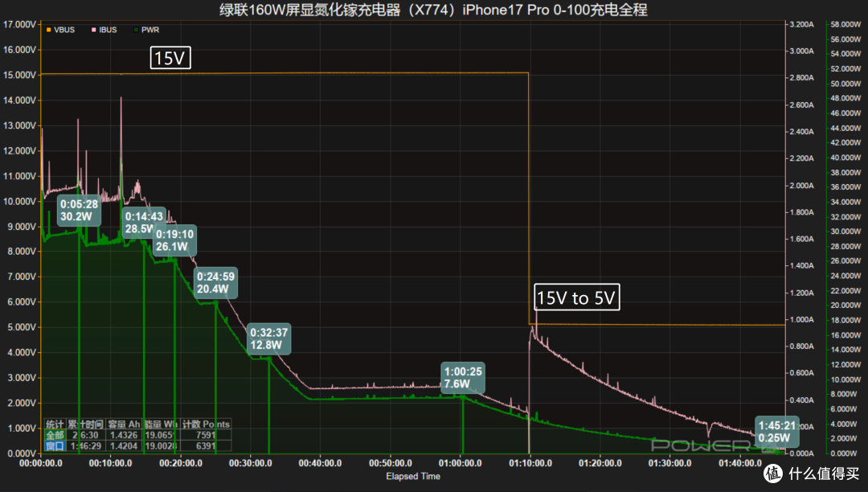Click the 00:30:00.0 time axis tick
868x492 pixels.
(x=250, y=463)
